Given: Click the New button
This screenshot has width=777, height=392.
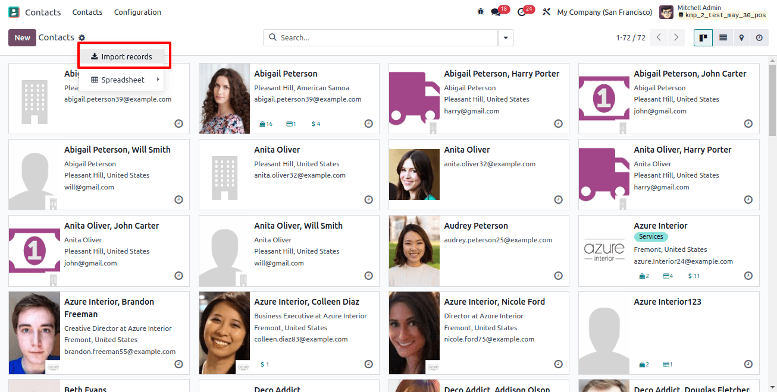Looking at the screenshot, I should point(22,38).
